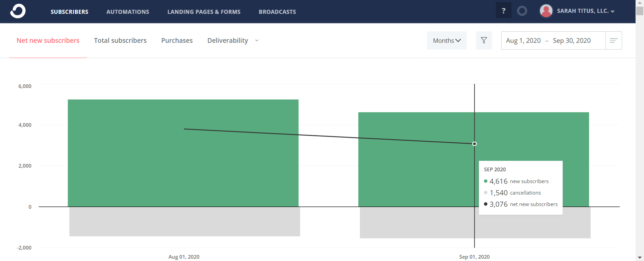The image size is (644, 261).
Task: Open the help question mark icon
Action: click(504, 11)
